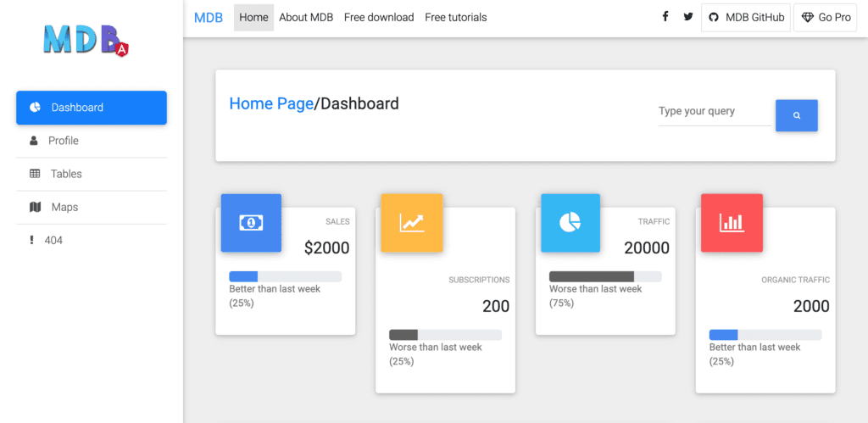Click the $2000 sales value

(x=326, y=248)
